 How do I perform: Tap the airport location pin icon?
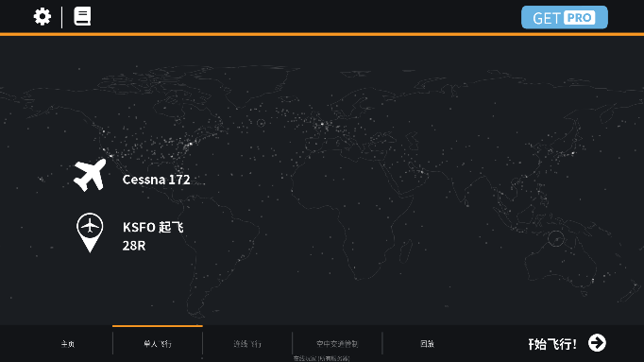(90, 233)
